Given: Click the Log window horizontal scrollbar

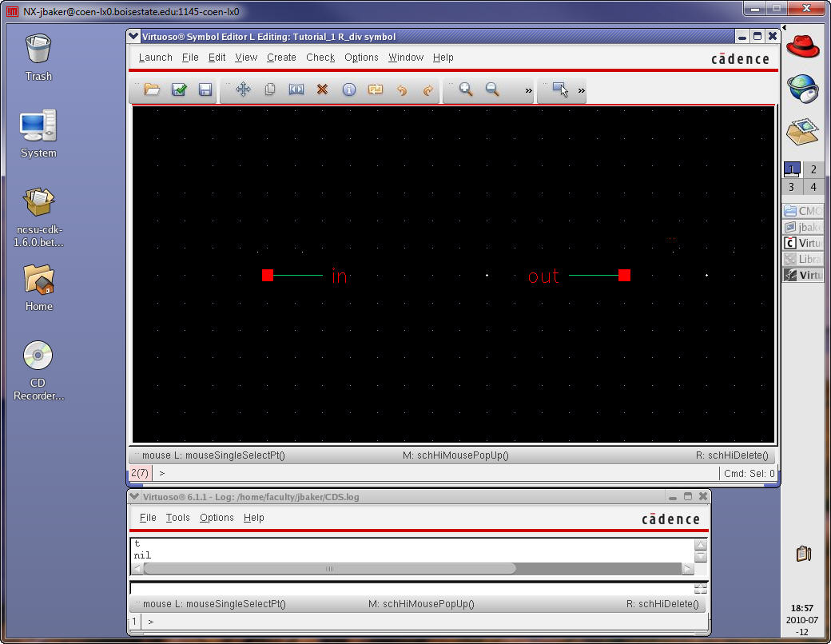Looking at the screenshot, I should point(329,569).
